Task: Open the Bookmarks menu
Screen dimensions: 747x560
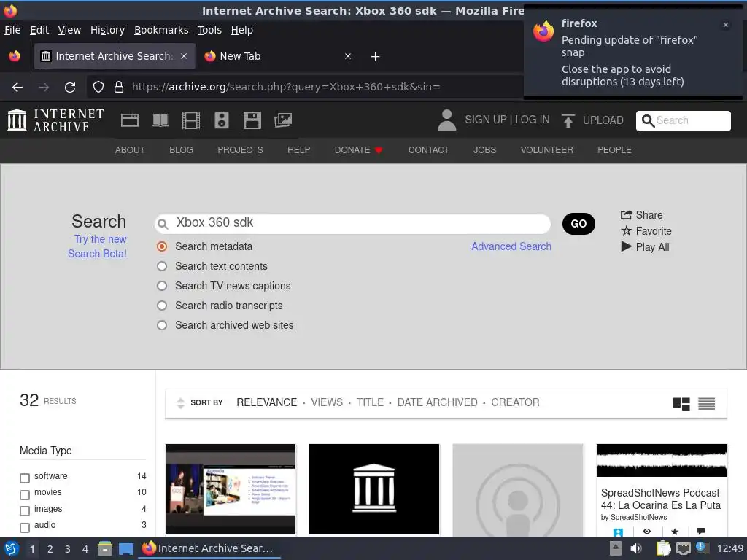Action: point(161,30)
